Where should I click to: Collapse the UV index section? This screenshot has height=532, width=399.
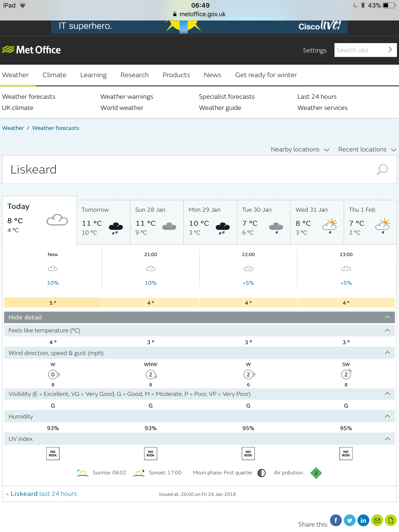coord(387,439)
